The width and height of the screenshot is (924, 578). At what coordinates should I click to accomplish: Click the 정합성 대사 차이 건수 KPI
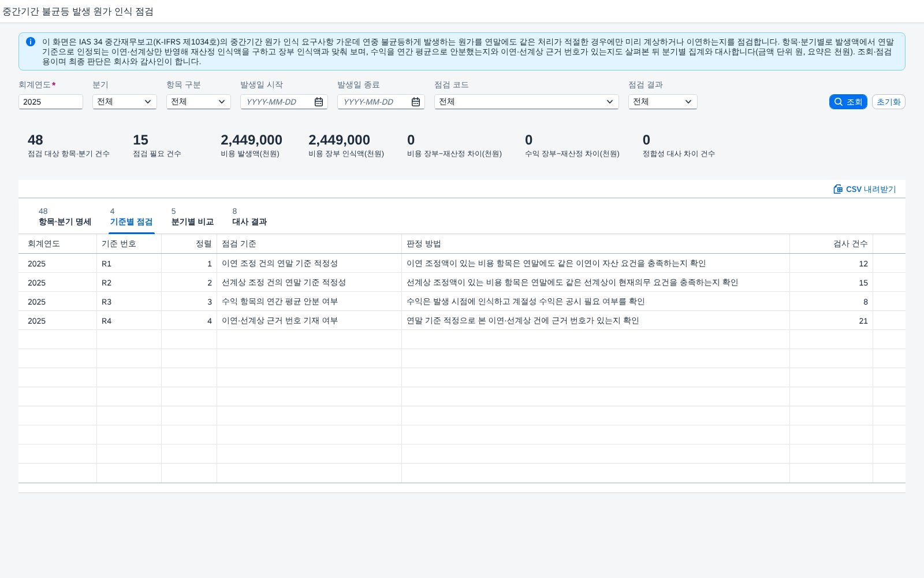[679, 146]
